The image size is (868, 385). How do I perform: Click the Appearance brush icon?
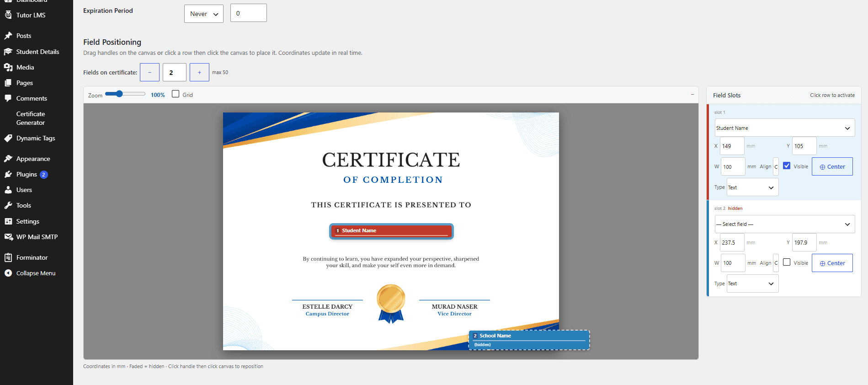point(8,159)
